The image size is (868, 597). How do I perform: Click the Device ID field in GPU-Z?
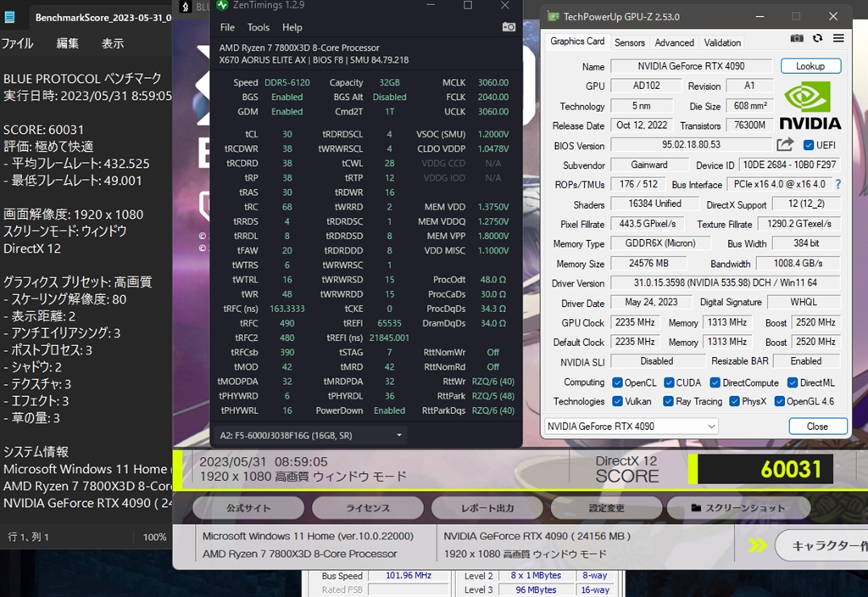[789, 165]
